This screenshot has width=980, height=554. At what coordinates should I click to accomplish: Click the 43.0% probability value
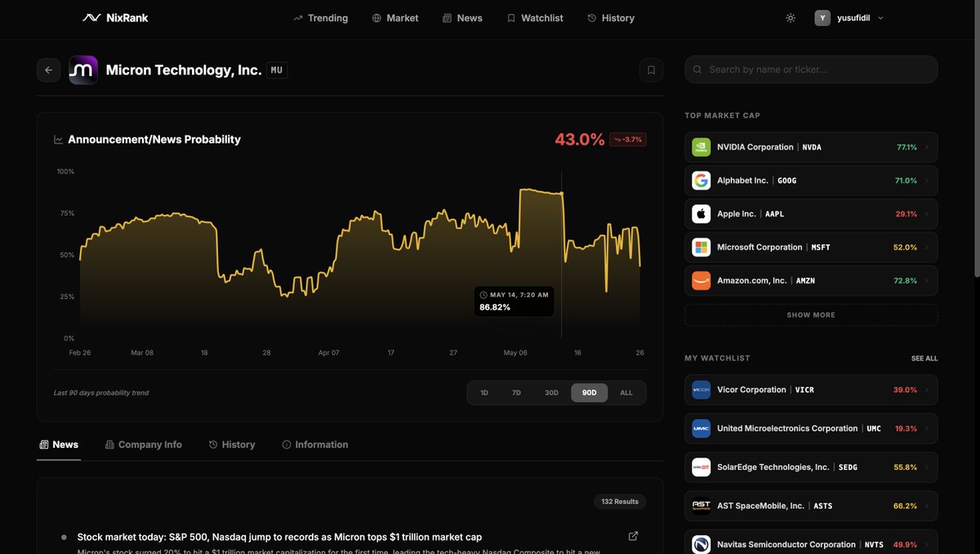pyautogui.click(x=580, y=140)
